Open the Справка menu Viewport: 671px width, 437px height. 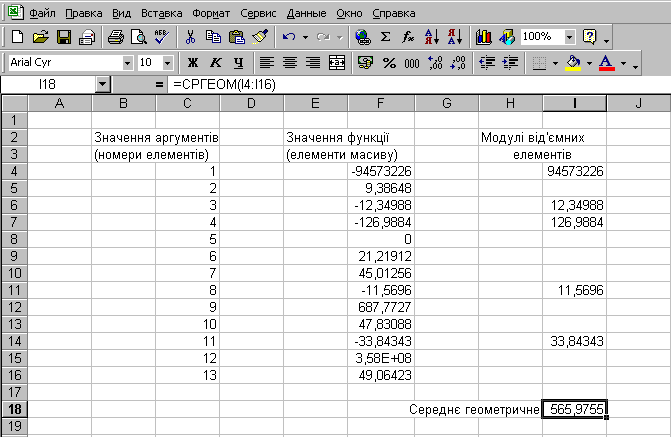(x=394, y=13)
